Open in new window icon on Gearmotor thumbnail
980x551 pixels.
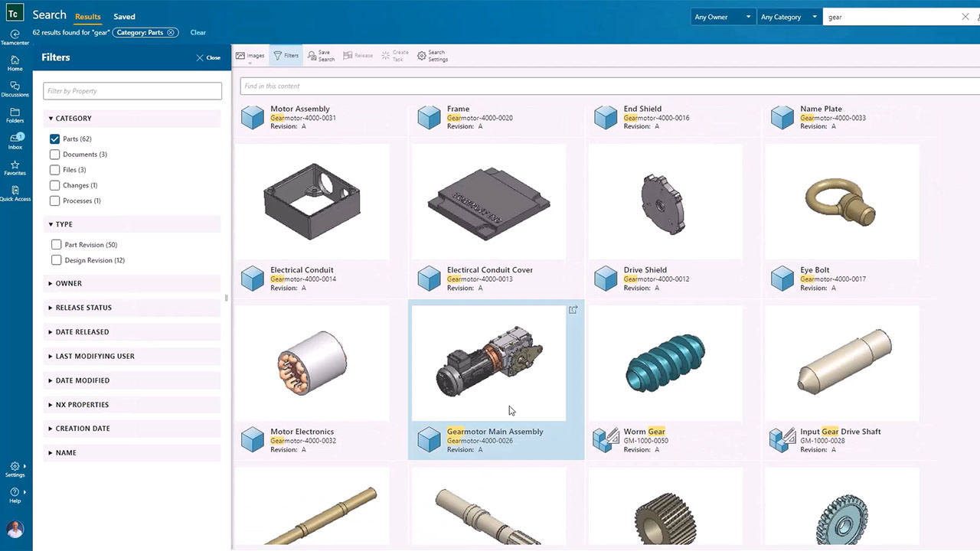click(573, 310)
